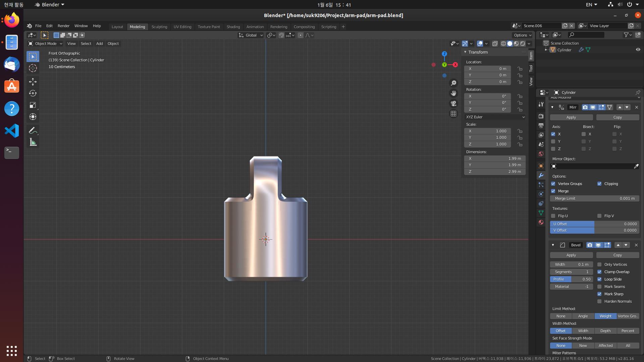The image size is (644, 362).
Task: Open the Modifier properties wrench tab
Action: coord(541,175)
